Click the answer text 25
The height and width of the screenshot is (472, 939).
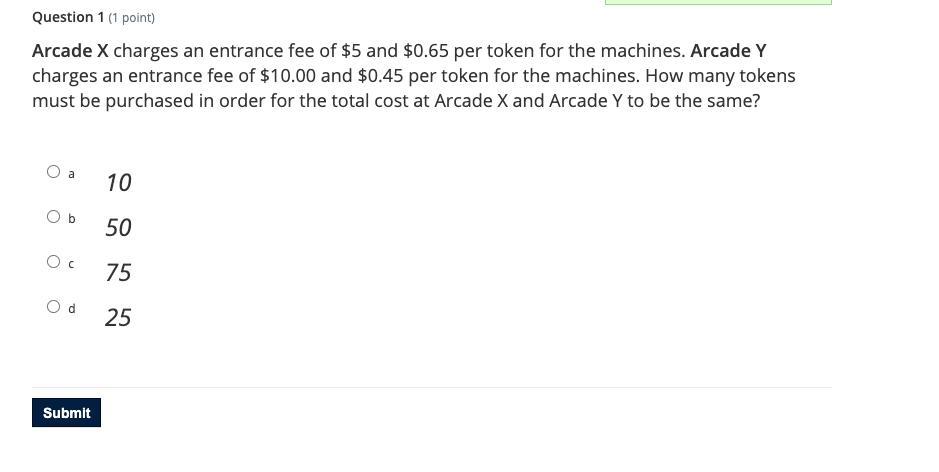pos(118,318)
